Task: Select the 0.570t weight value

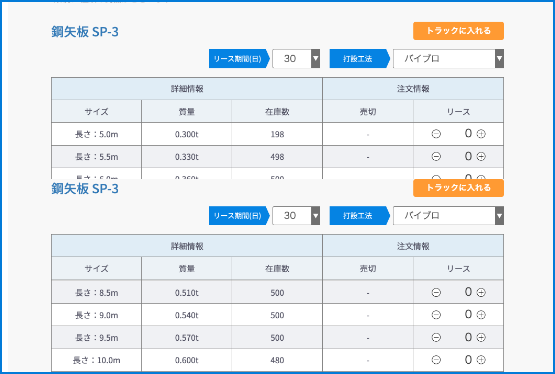Action: coord(187,338)
